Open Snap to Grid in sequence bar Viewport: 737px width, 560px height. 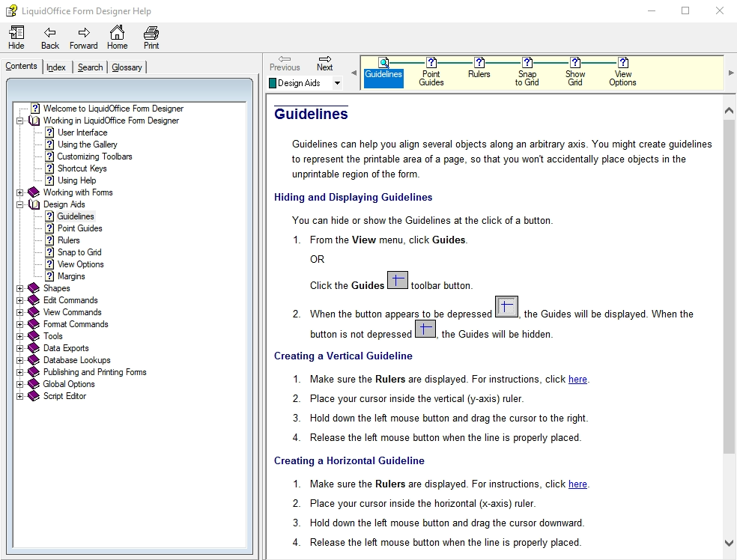coord(527,73)
